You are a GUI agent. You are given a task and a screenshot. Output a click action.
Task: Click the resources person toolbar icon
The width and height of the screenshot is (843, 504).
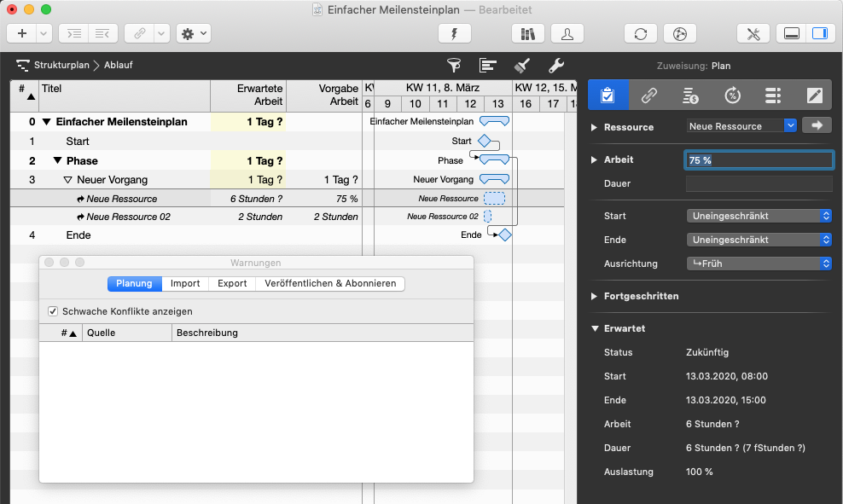point(567,33)
